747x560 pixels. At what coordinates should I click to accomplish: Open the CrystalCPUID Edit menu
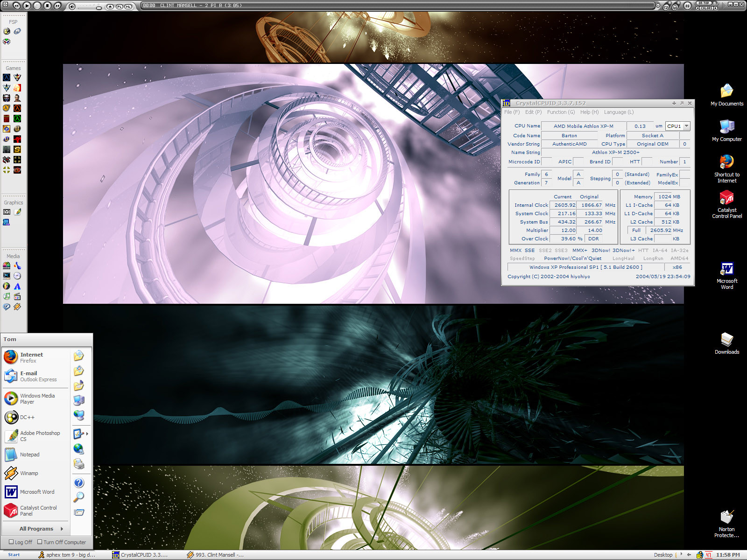(533, 112)
